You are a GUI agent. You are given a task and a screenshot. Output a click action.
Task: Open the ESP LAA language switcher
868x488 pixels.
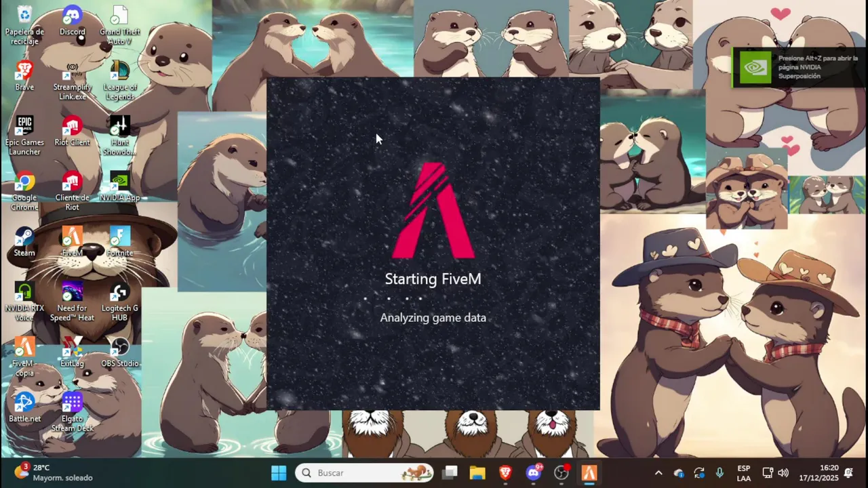[744, 473]
